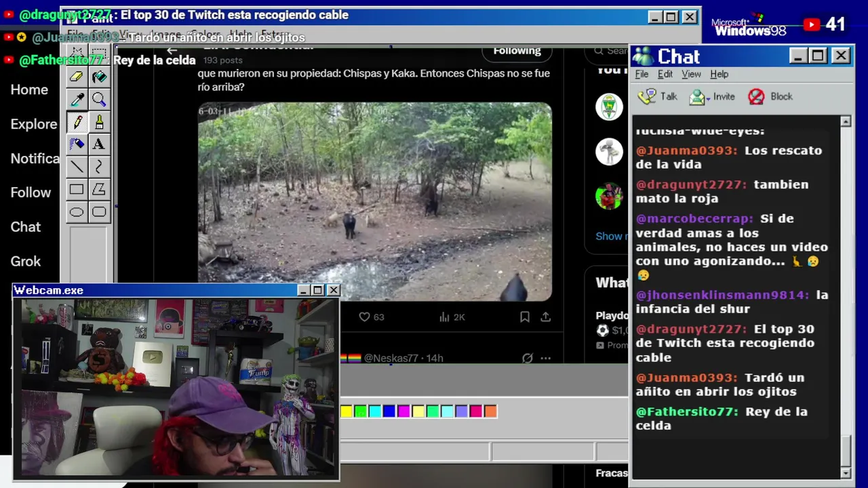Play the wild boars video in the post
868x488 pixels.
click(x=374, y=201)
